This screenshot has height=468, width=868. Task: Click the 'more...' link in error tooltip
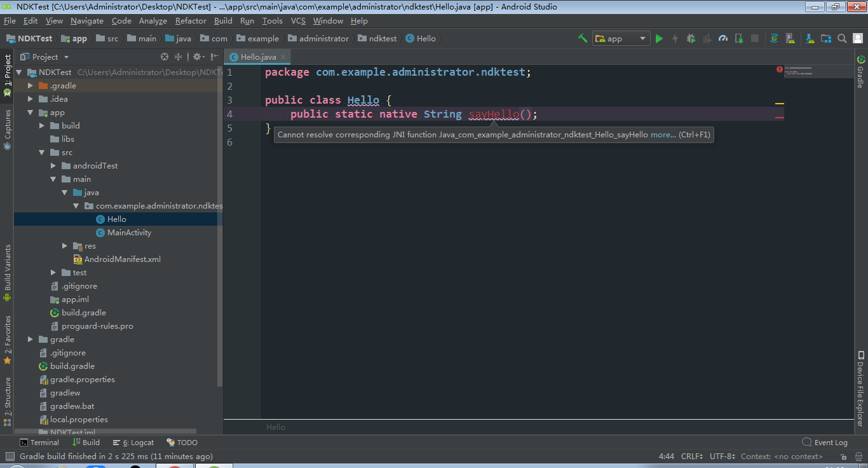click(x=663, y=135)
